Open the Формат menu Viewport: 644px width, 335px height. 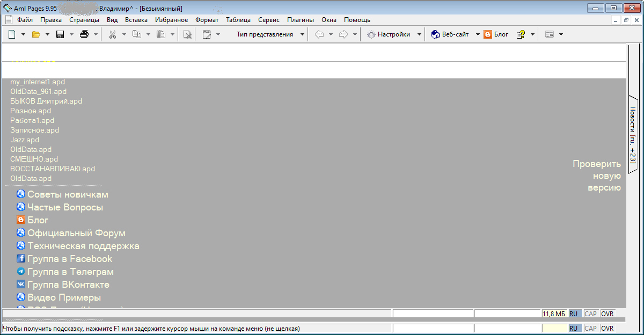207,20
